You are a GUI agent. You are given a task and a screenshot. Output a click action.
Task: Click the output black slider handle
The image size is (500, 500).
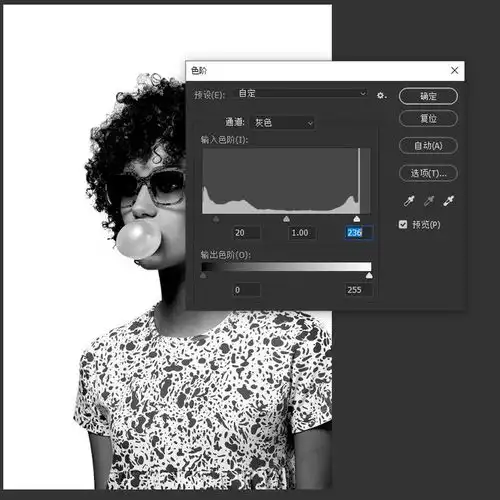tap(203, 275)
